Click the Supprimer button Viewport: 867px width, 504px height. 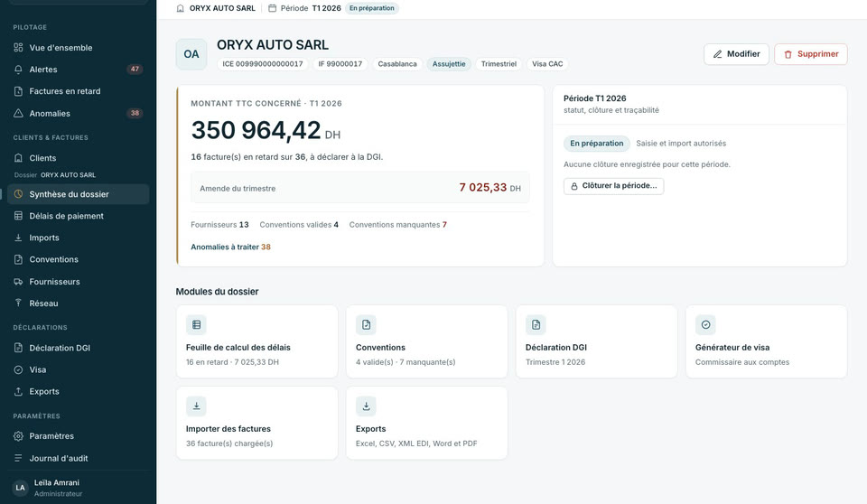pos(811,54)
